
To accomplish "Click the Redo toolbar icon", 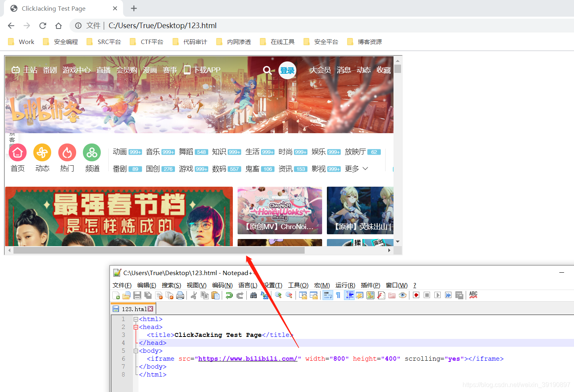I will pyautogui.click(x=240, y=295).
